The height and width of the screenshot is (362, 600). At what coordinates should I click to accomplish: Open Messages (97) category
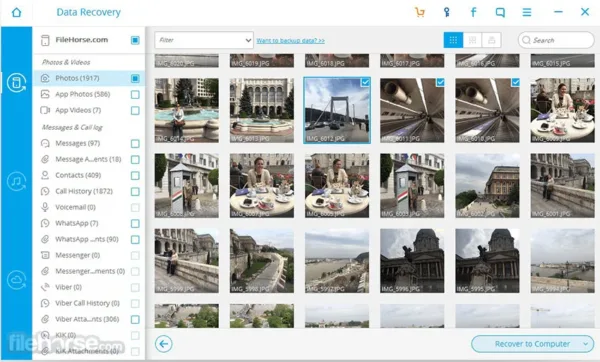(x=78, y=143)
